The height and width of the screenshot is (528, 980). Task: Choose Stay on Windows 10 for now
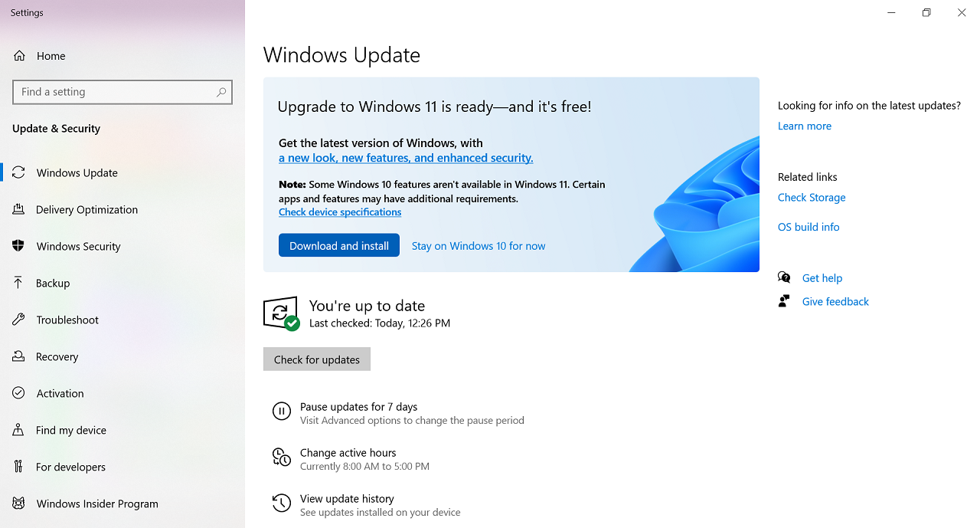pos(479,246)
